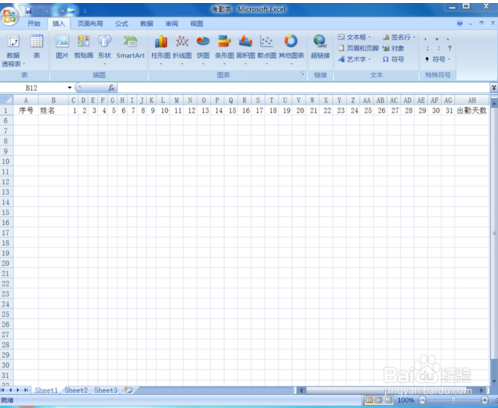
Task: Click the Office button logo
Action: click(x=9, y=15)
